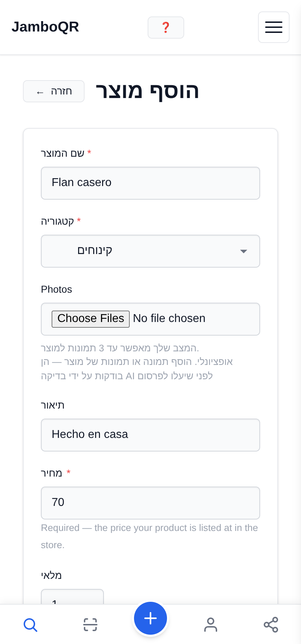Click the הוסף מוצר page heading
Image resolution: width=301 pixels, height=644 pixels.
[147, 91]
